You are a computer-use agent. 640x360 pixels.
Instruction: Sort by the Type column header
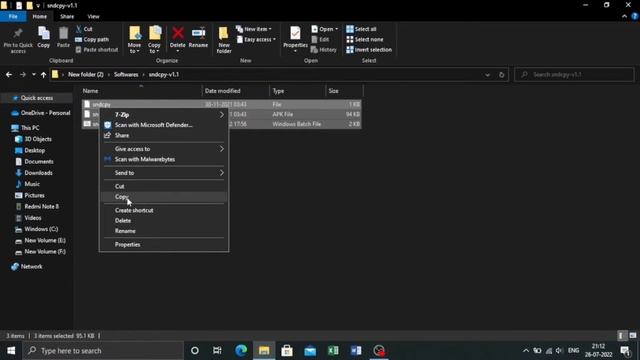pyautogui.click(x=297, y=91)
